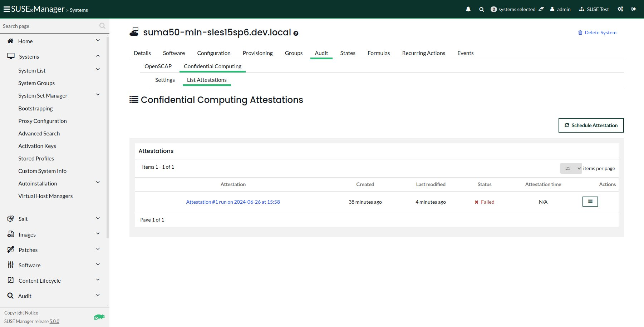Screen dimensions: 644x327
Task: Switch to the Details tab
Action: [x=142, y=53]
